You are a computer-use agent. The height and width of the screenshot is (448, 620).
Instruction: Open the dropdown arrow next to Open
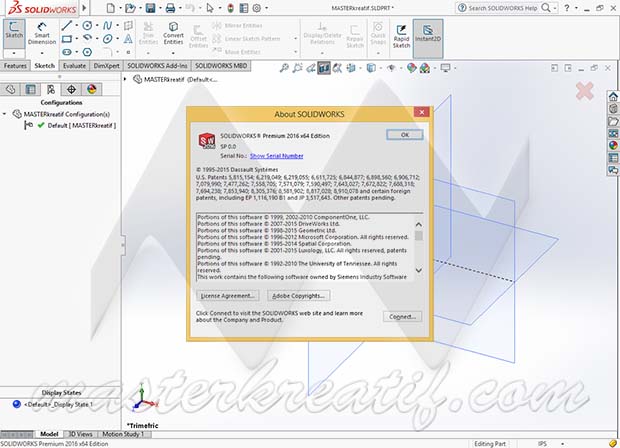[x=140, y=8]
